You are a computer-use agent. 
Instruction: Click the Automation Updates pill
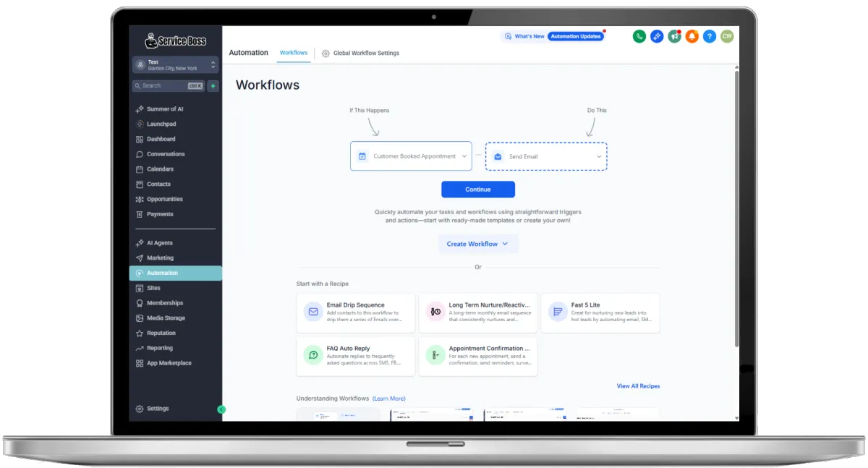[x=576, y=36]
